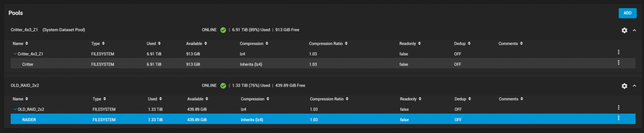Viewport: 644px width, 133px height.
Task: Click the ADD pool button
Action: (628, 13)
